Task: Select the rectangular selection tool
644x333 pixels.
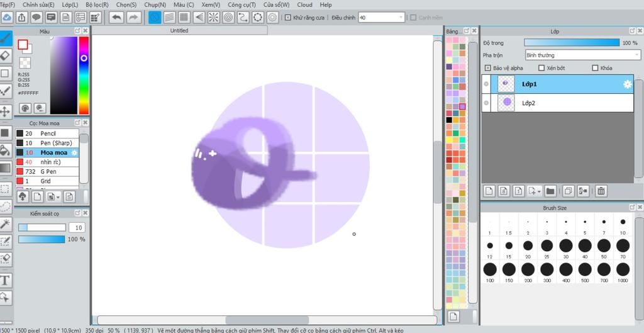Action: [x=5, y=189]
